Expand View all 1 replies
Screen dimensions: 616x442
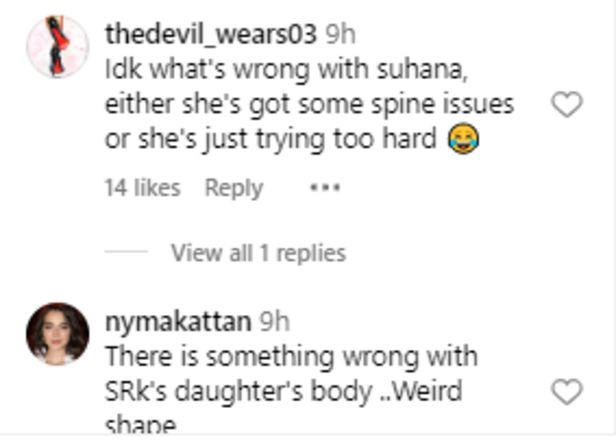coord(258,253)
